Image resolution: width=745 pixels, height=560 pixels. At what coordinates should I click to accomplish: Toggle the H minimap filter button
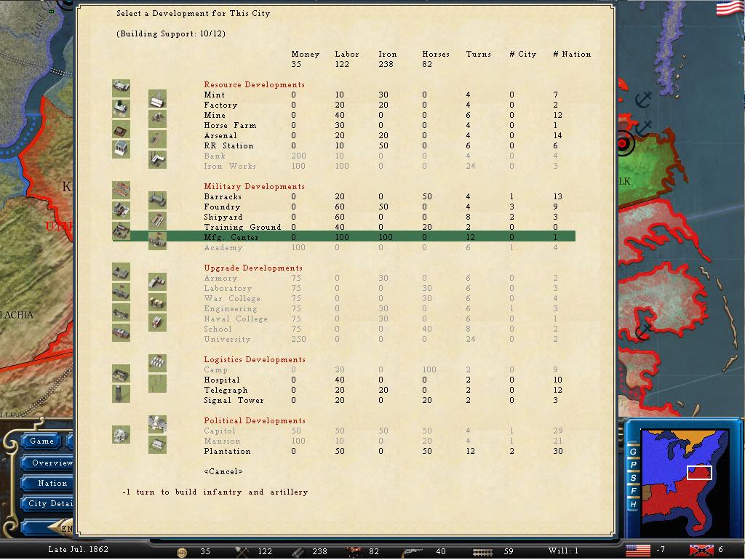pyautogui.click(x=633, y=504)
